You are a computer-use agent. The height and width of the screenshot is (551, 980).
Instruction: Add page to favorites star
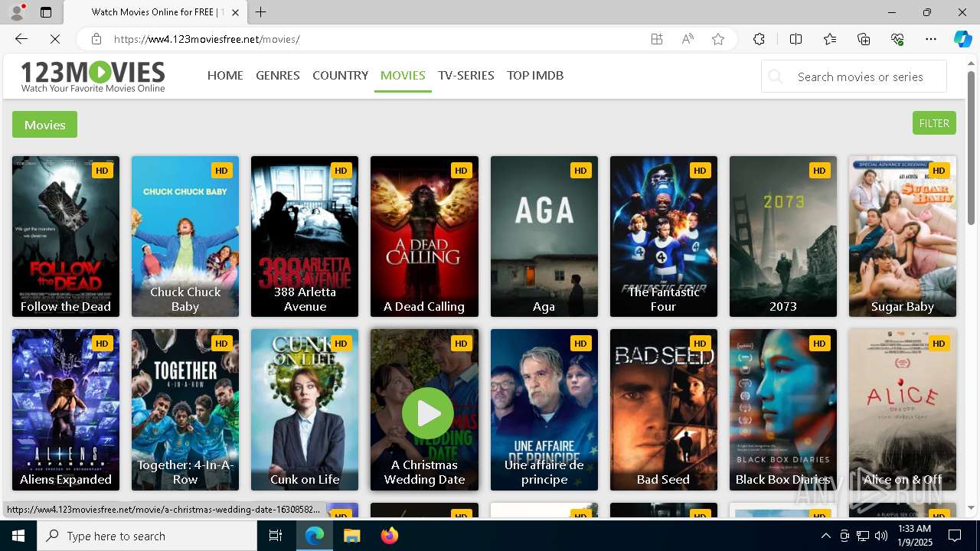[718, 39]
